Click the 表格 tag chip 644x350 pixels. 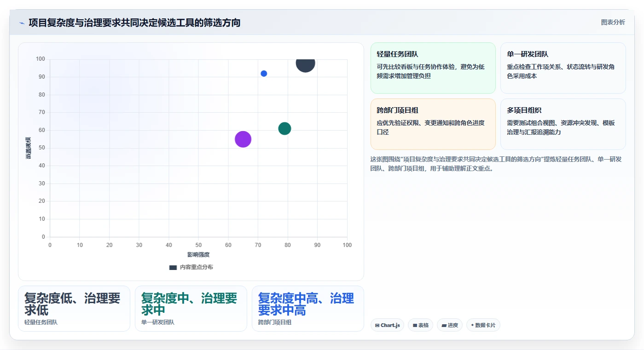[420, 325]
